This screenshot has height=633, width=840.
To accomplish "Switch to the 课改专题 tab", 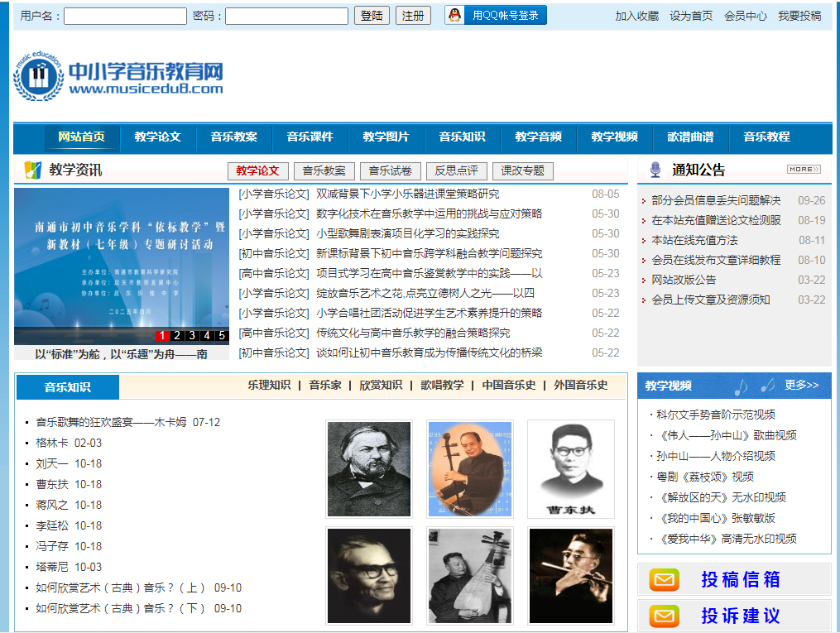I will pyautogui.click(x=522, y=171).
